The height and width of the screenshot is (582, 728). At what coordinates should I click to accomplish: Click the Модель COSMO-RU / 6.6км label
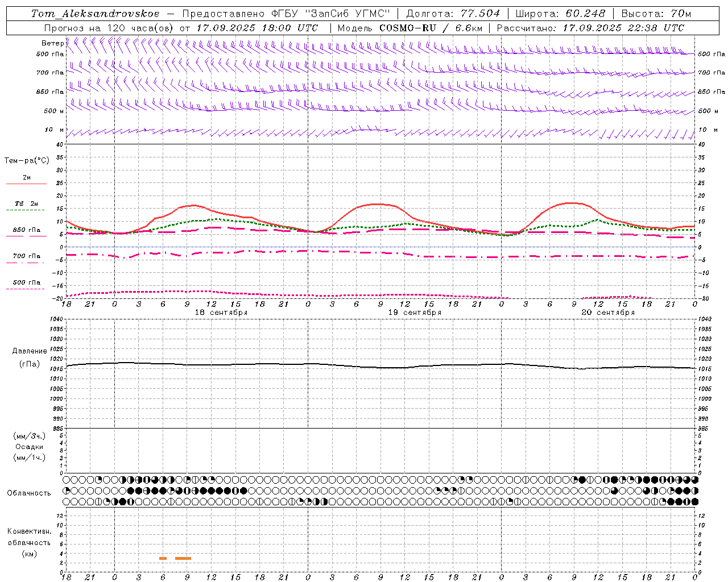click(x=409, y=28)
